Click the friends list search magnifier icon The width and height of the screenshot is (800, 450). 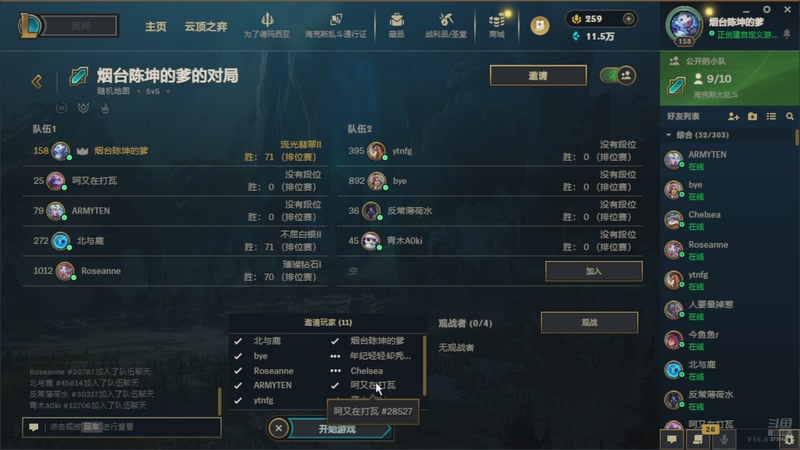pos(789,117)
